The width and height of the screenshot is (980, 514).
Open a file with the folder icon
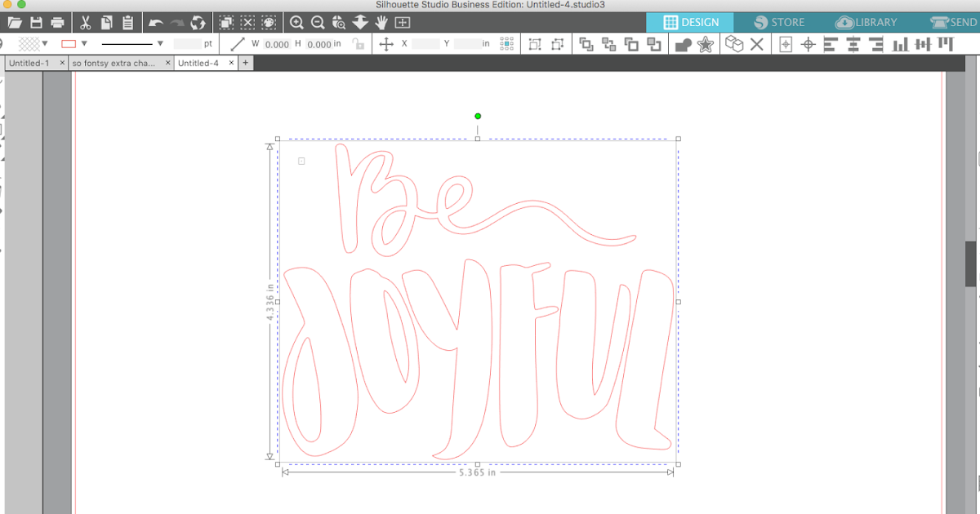14,23
